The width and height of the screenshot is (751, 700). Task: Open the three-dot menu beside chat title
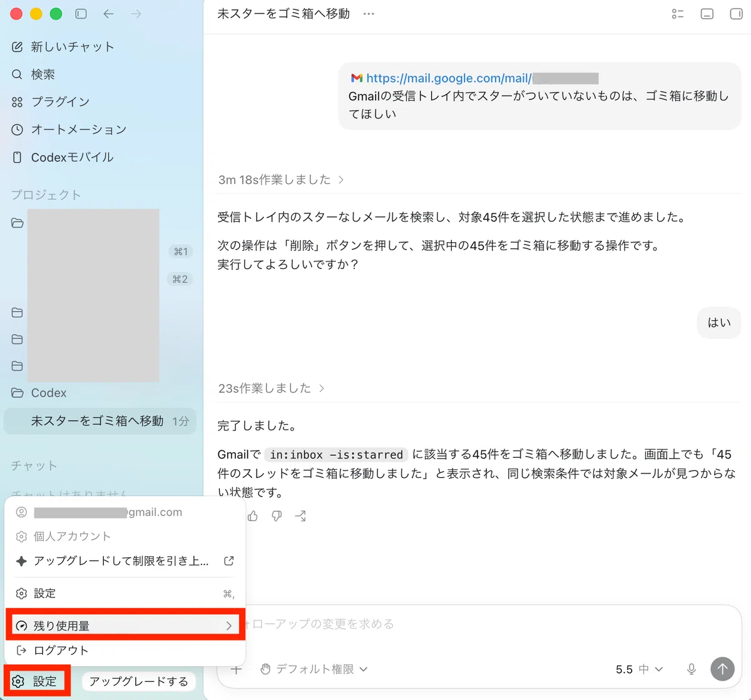[369, 14]
